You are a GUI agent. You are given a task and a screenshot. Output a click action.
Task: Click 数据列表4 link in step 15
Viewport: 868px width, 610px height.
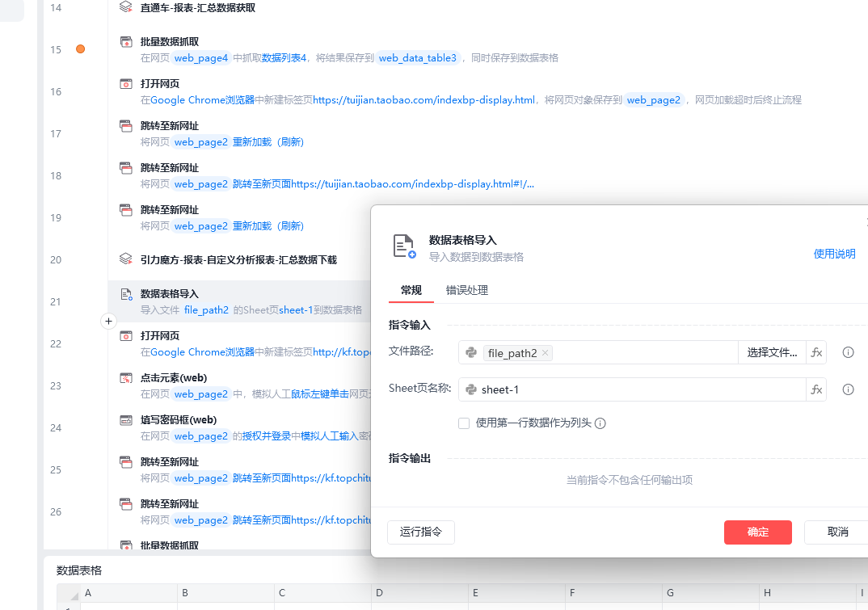tap(284, 58)
